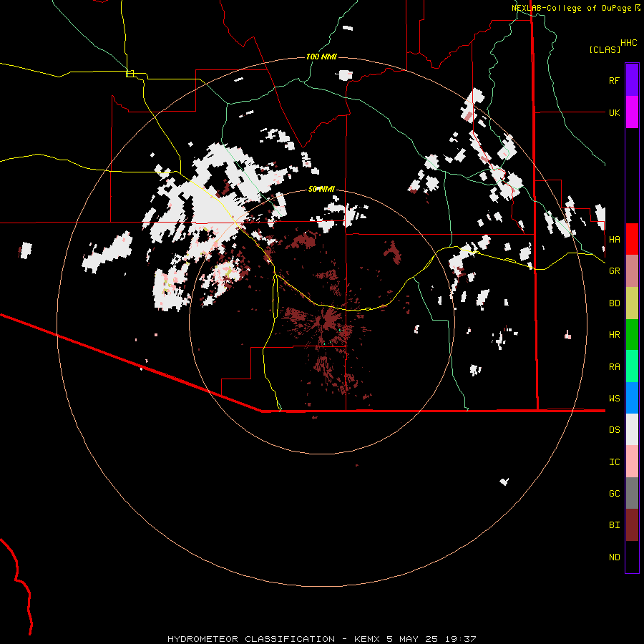Click the NEXLAB-College of DuPage credit
The width and height of the screenshot is (644, 644).
coord(572,8)
